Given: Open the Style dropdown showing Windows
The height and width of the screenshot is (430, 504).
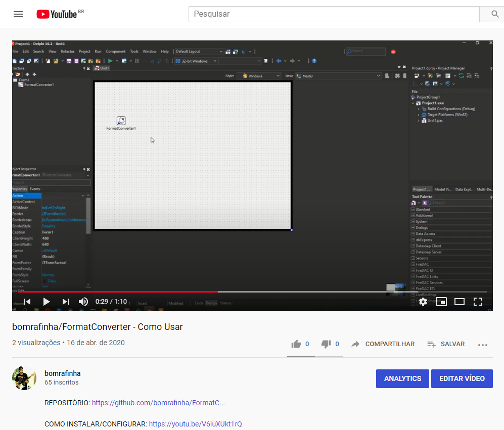Looking at the screenshot, I should [258, 75].
